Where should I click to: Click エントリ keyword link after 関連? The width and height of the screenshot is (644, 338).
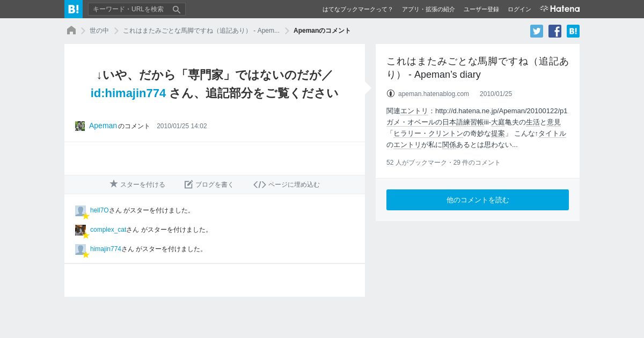[x=414, y=111]
